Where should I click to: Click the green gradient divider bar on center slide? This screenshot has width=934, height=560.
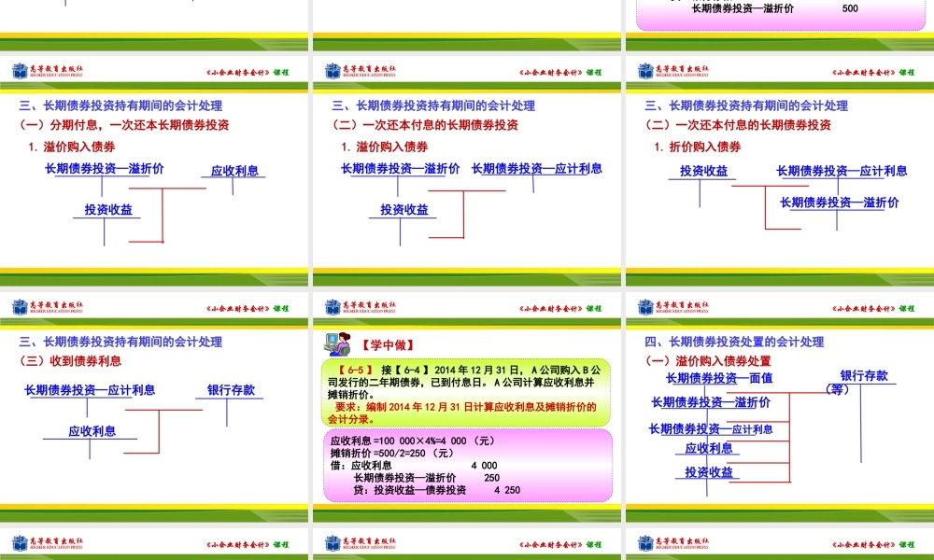[x=467, y=86]
